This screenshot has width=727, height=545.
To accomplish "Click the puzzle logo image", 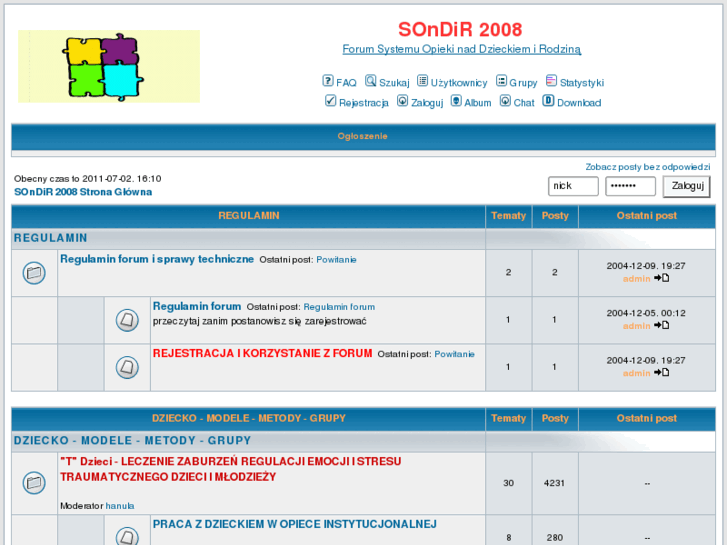I will pos(109,66).
